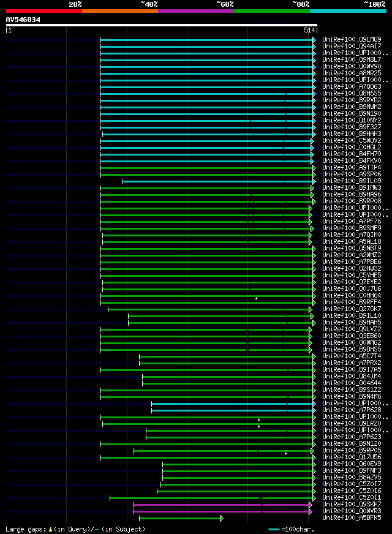The image size is (392, 534).
Task: Select the query name AV546034
Action: pyautogui.click(x=23, y=20)
